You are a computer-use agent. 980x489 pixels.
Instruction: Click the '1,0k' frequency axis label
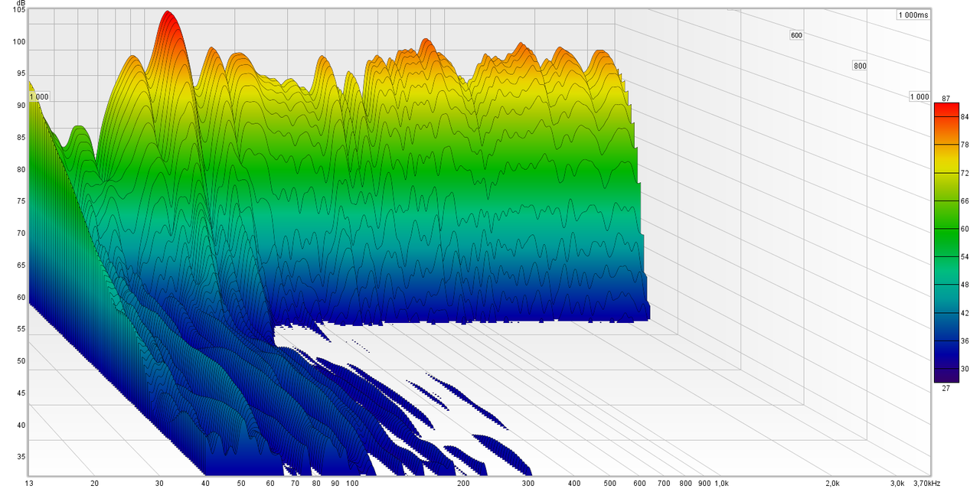click(723, 483)
